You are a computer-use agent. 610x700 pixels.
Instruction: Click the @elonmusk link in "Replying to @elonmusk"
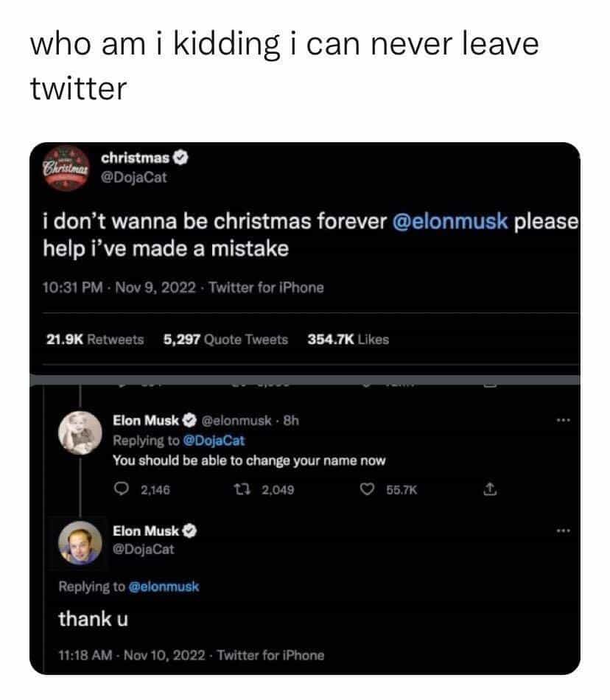[x=164, y=587]
